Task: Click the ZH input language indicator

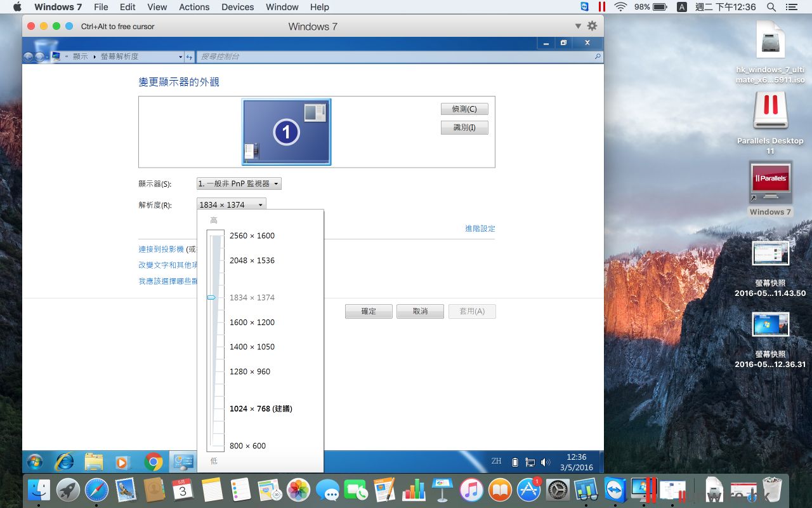Action: coord(496,461)
